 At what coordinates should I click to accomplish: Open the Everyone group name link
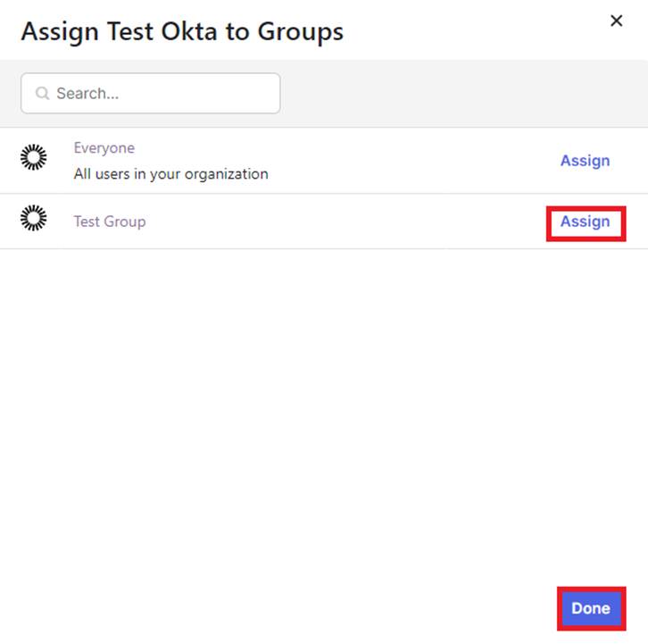104,148
